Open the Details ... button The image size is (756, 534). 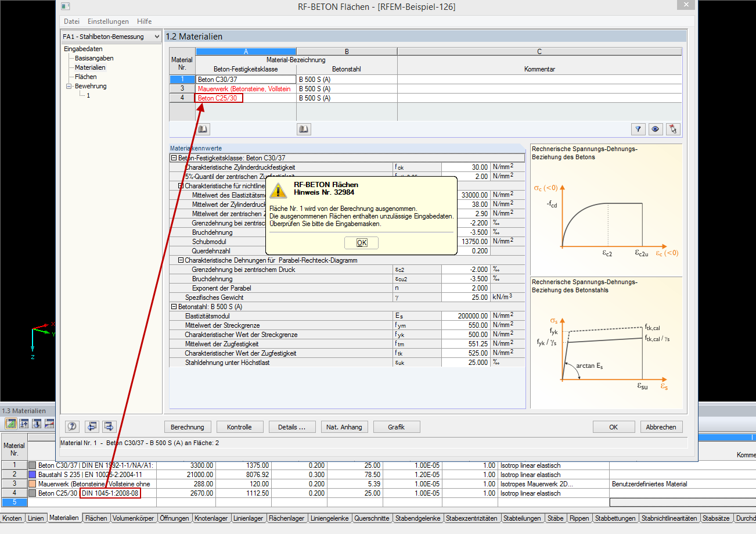[291, 427]
